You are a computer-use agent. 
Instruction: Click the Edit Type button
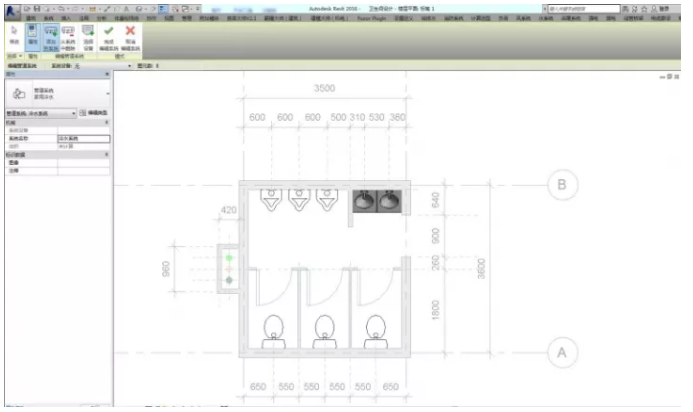94,113
